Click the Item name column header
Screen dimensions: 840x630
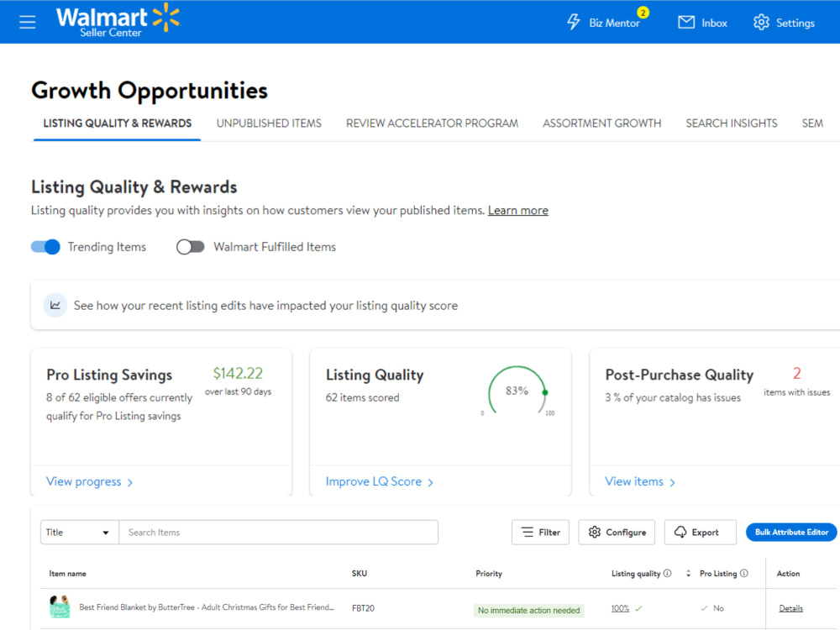click(67, 573)
